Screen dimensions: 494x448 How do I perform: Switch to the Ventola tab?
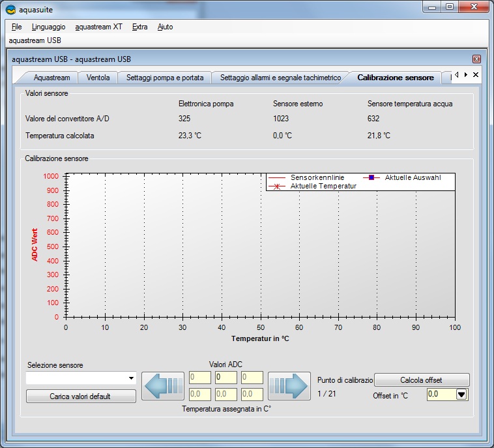pyautogui.click(x=98, y=78)
